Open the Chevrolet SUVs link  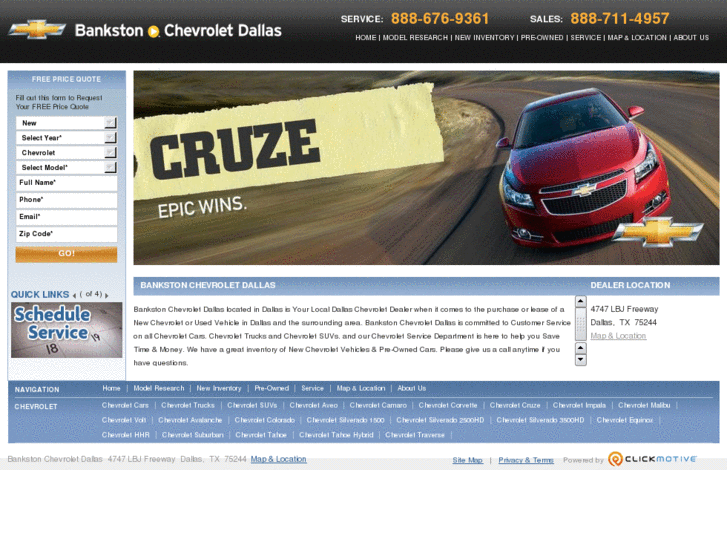point(252,405)
